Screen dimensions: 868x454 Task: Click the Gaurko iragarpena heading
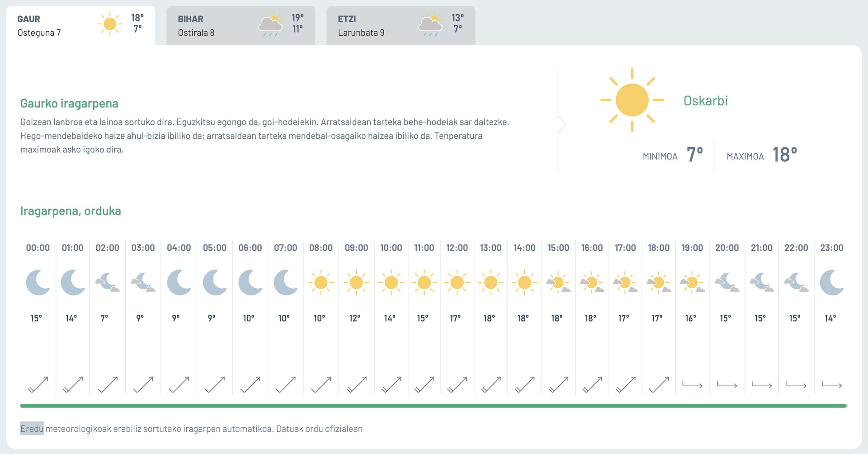(69, 103)
